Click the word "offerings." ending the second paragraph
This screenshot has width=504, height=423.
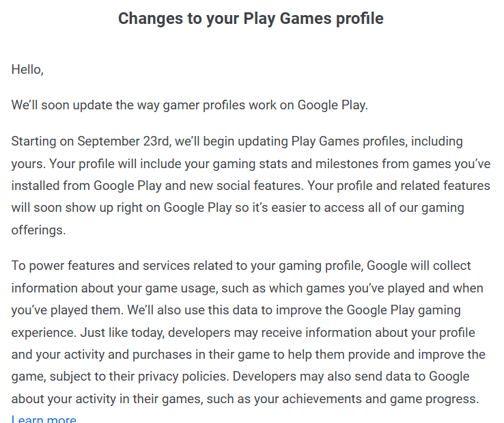point(38,230)
